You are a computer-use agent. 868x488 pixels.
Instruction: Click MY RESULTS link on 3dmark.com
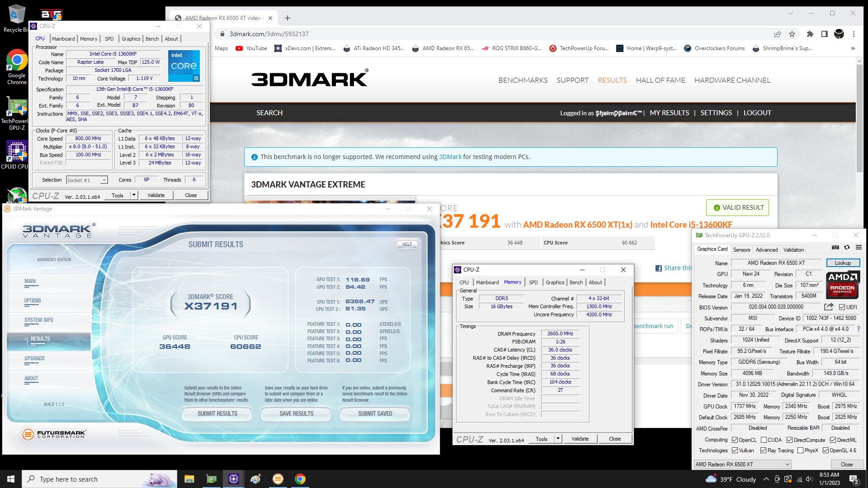(669, 113)
